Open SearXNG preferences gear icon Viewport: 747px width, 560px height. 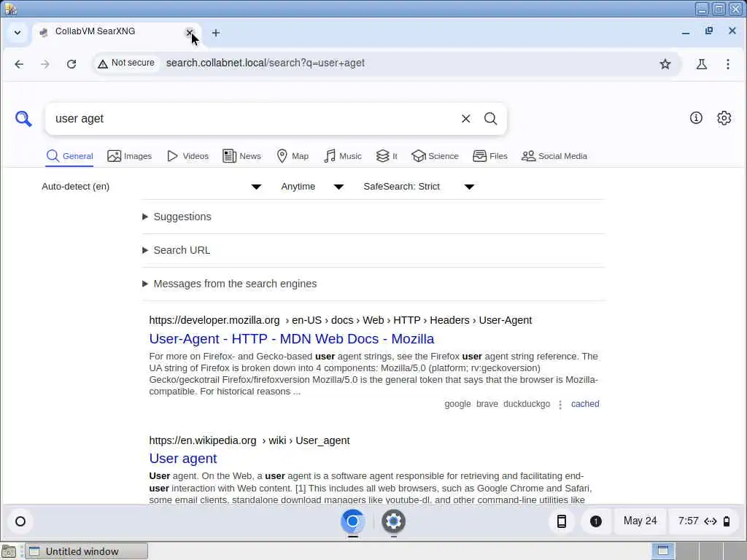coord(724,118)
